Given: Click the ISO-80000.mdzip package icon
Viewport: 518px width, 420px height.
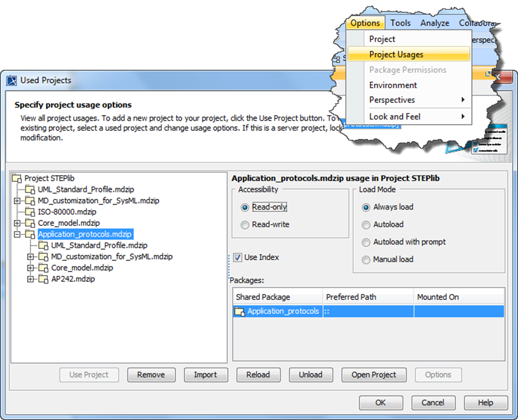Looking at the screenshot, I should pos(30,212).
